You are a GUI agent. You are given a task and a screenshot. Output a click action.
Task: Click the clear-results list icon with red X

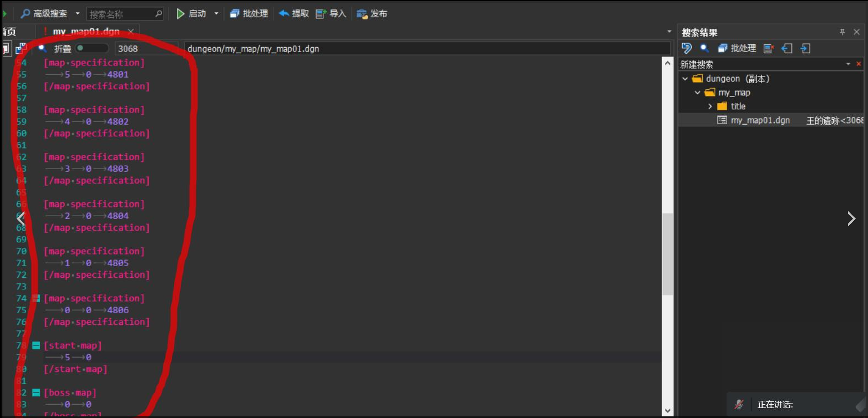(x=768, y=48)
